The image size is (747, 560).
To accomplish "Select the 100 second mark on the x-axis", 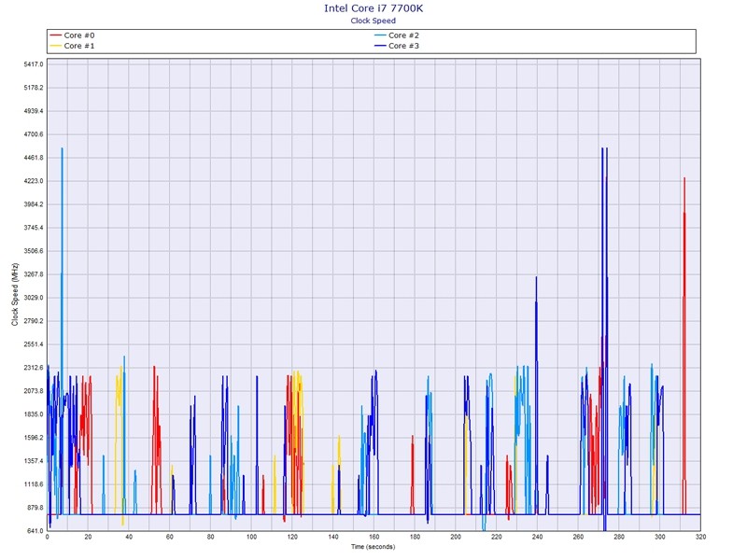I will click(x=251, y=538).
